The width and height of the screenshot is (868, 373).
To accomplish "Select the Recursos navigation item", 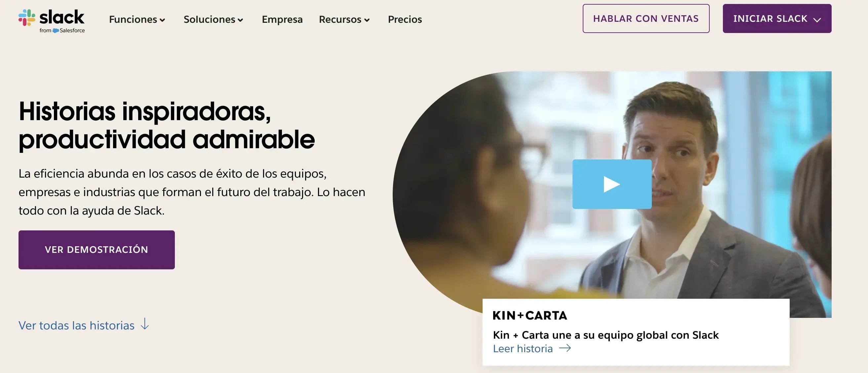I will 344,19.
